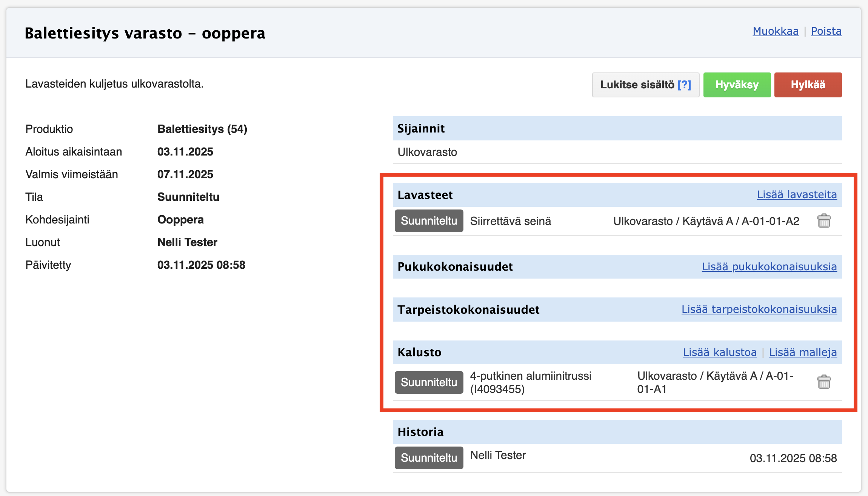
Task: Click the Lisää kalustoa link
Action: (x=720, y=352)
